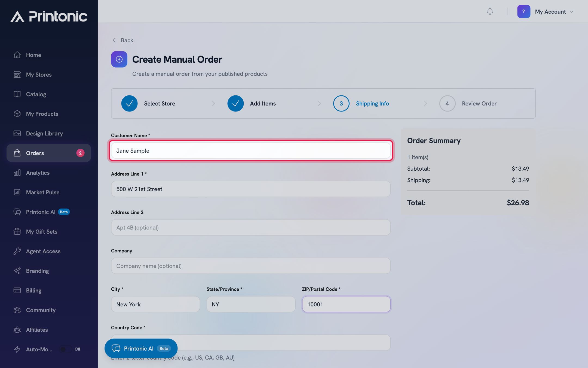Screen dimensions: 588x368
Task: Open My Gift Sets gift icon
Action: point(17,231)
